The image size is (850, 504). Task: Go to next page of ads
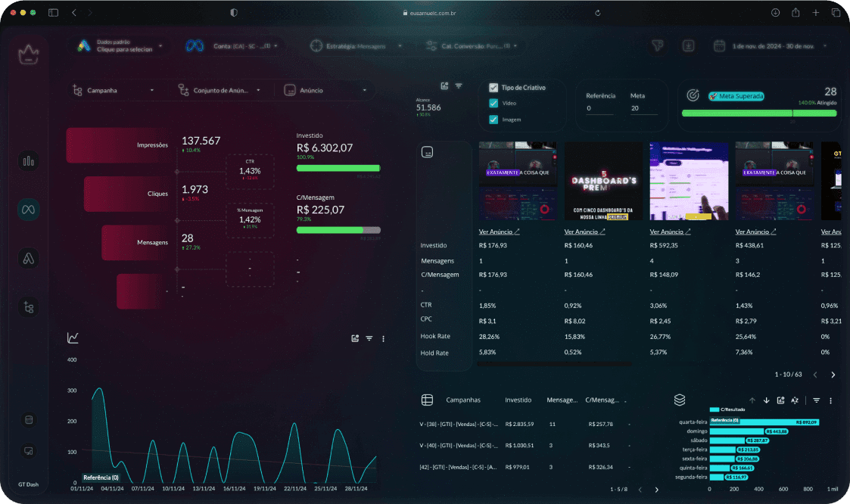point(833,375)
